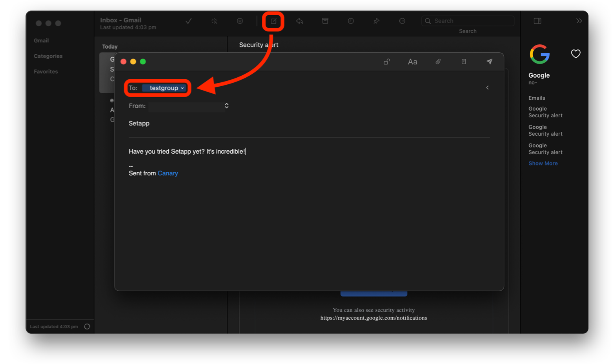Open the Canary link in the signature
The width and height of the screenshot is (612, 364).
(x=168, y=173)
